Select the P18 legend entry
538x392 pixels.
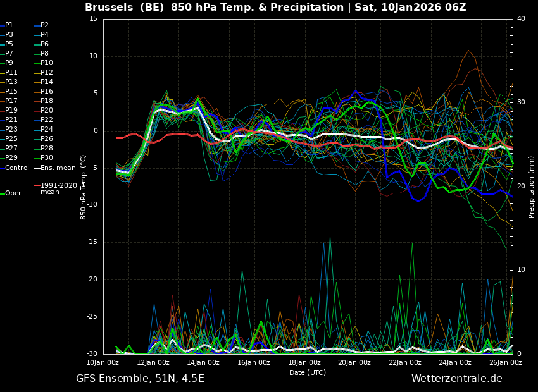point(46,101)
